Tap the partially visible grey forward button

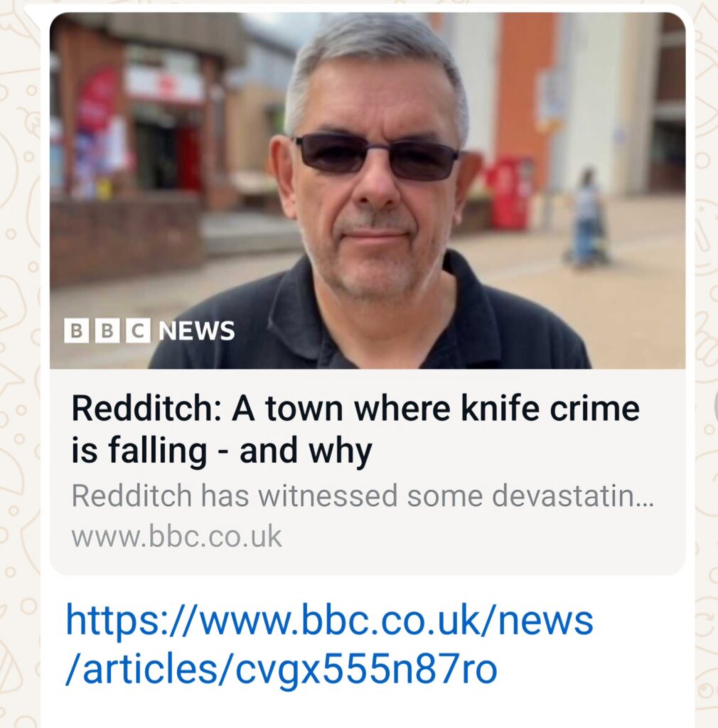(716, 407)
